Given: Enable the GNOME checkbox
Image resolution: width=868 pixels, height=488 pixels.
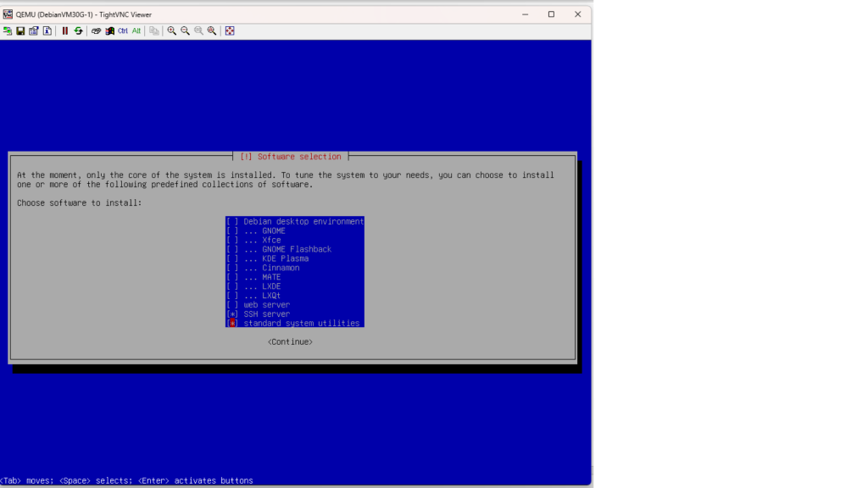Looking at the screenshot, I should [x=232, y=231].
